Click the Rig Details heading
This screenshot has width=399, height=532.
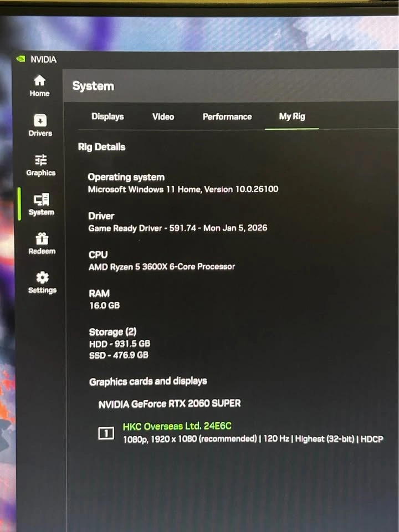[102, 147]
